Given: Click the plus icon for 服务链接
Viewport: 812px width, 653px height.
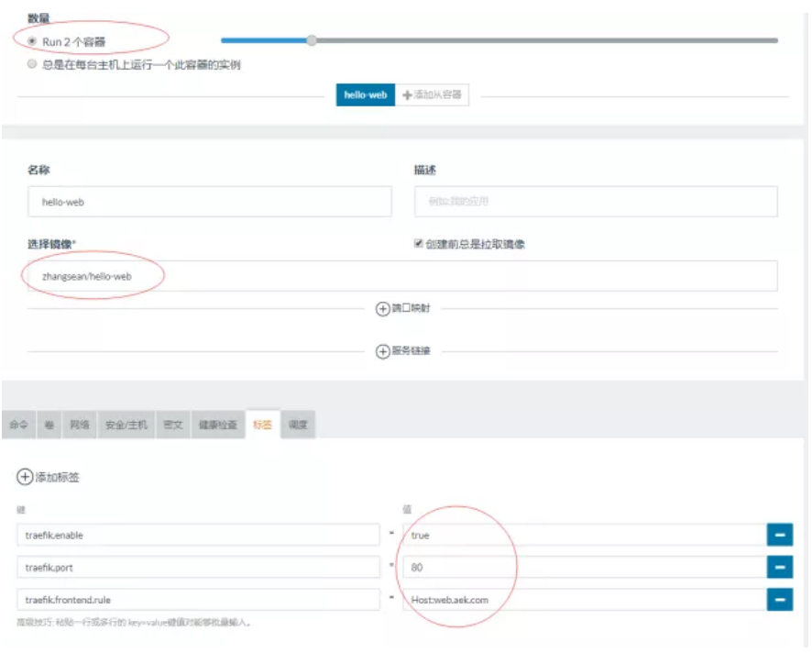Looking at the screenshot, I should 383,351.
